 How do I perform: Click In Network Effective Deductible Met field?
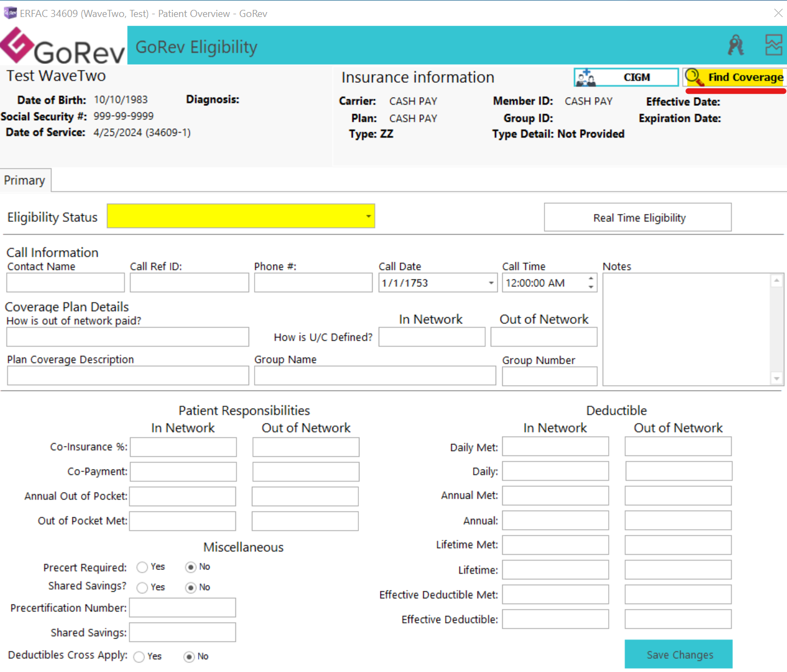click(555, 595)
